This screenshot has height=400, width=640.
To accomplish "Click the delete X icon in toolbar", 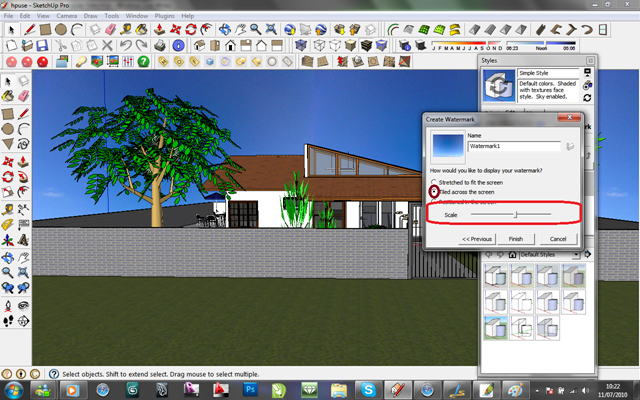I will 107,45.
